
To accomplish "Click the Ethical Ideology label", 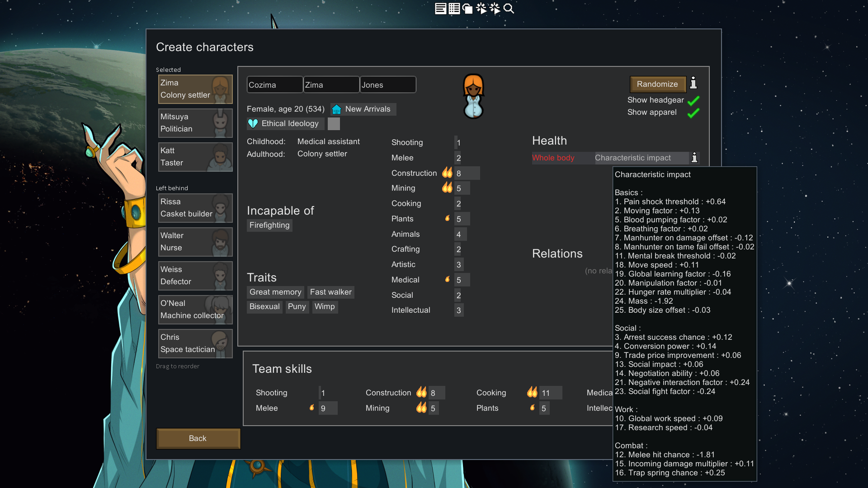I will 290,123.
